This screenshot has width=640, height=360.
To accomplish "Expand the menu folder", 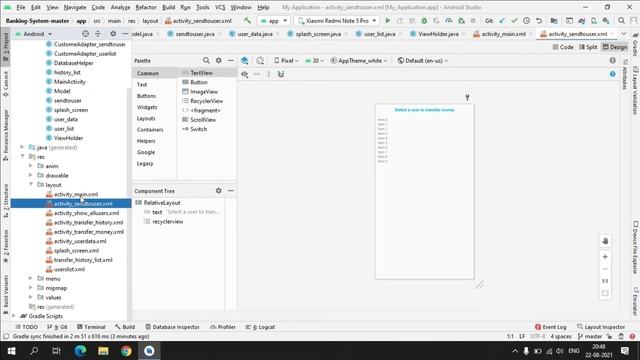I will pyautogui.click(x=31, y=278).
